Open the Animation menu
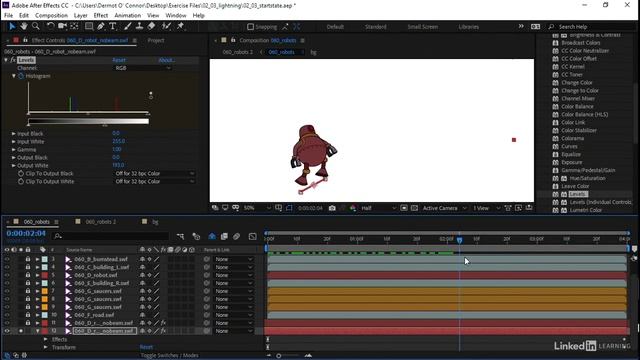The width and height of the screenshot is (640, 360). point(127,16)
